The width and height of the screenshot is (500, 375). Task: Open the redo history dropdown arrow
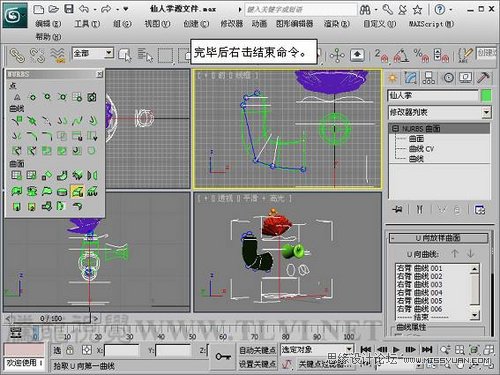click(117, 9)
